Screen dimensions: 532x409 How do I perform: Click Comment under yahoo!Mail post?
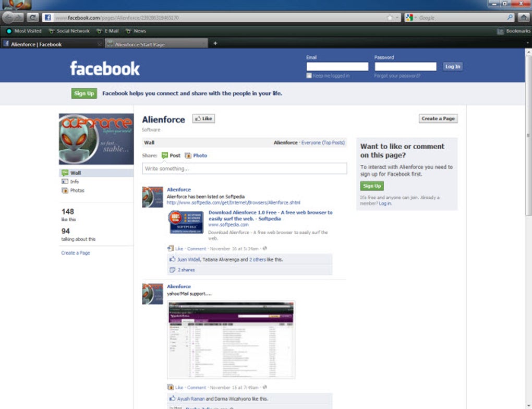[x=197, y=387]
